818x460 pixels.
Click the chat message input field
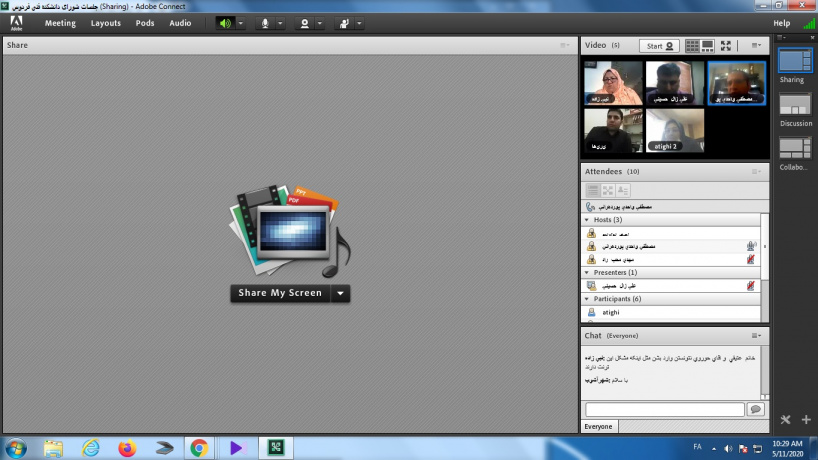coord(664,409)
